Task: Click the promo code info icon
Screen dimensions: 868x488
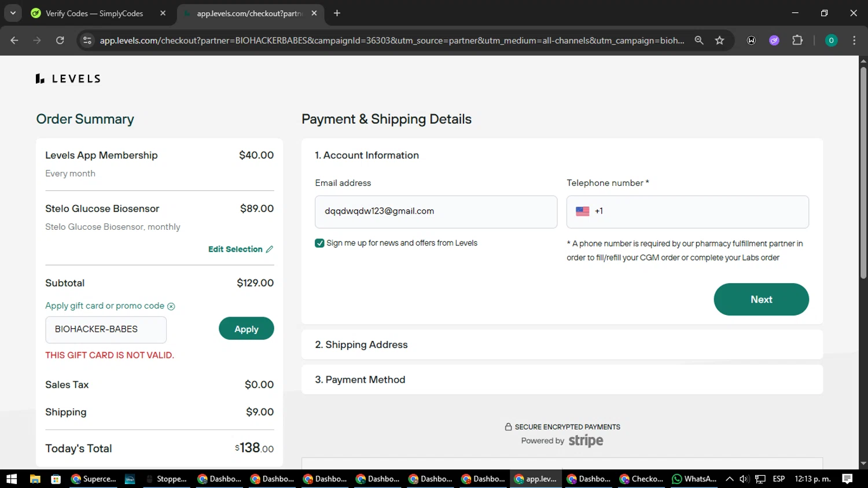Action: [171, 306]
